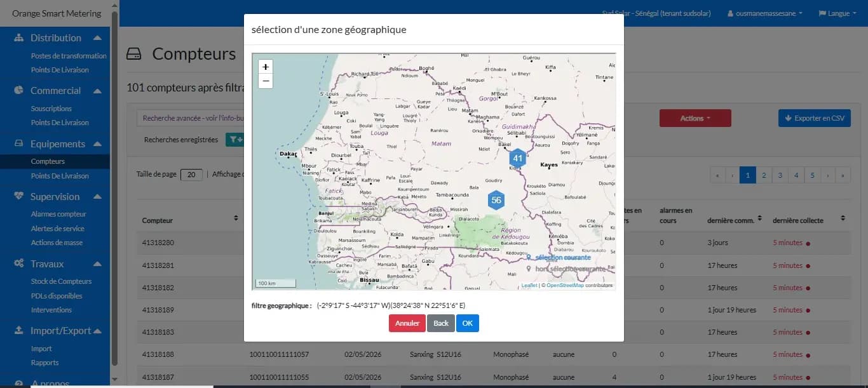Click the Annuler button
The width and height of the screenshot is (868, 388).
pos(407,323)
